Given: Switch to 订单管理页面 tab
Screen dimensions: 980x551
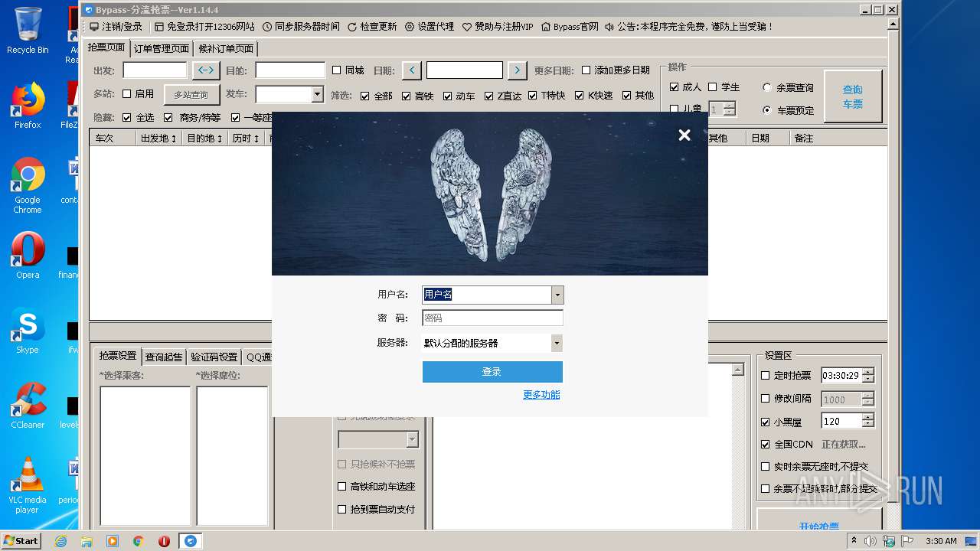Looking at the screenshot, I should coord(162,48).
